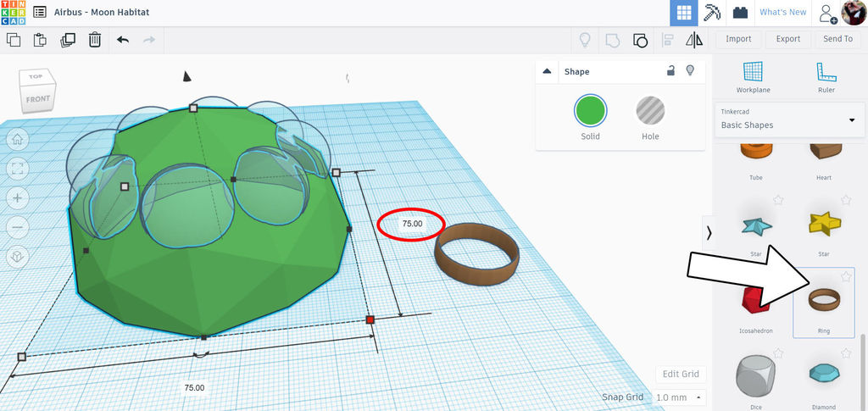Zoom in with the plus button
868x411 pixels.
[x=17, y=198]
